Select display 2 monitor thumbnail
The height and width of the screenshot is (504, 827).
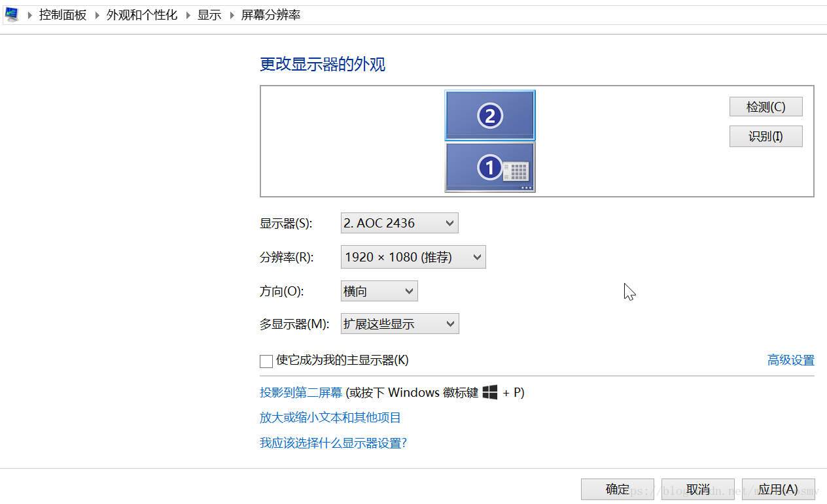[x=490, y=116]
